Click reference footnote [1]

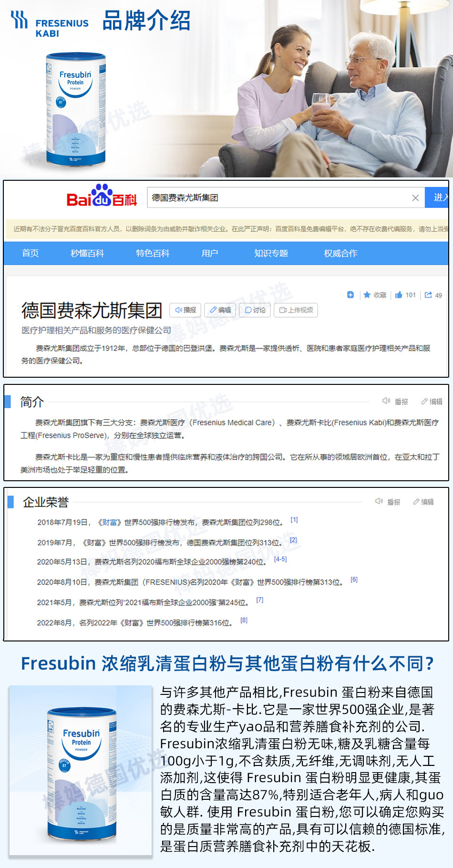294,520
